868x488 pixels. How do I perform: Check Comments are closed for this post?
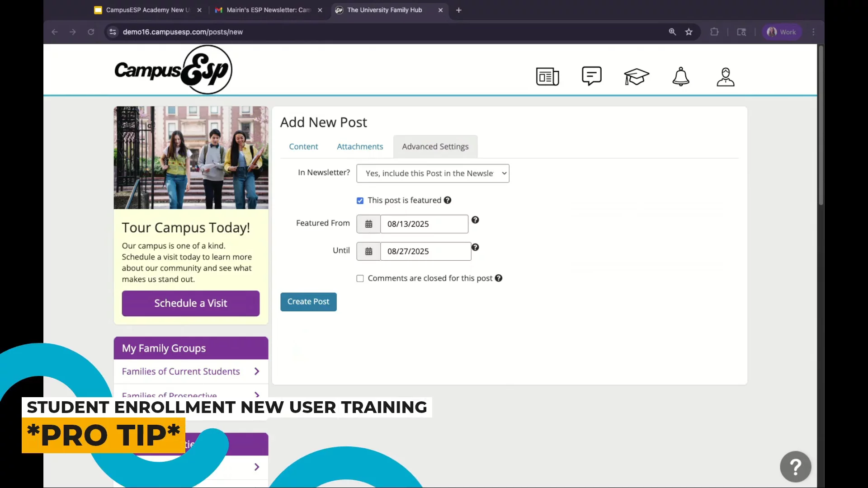360,278
